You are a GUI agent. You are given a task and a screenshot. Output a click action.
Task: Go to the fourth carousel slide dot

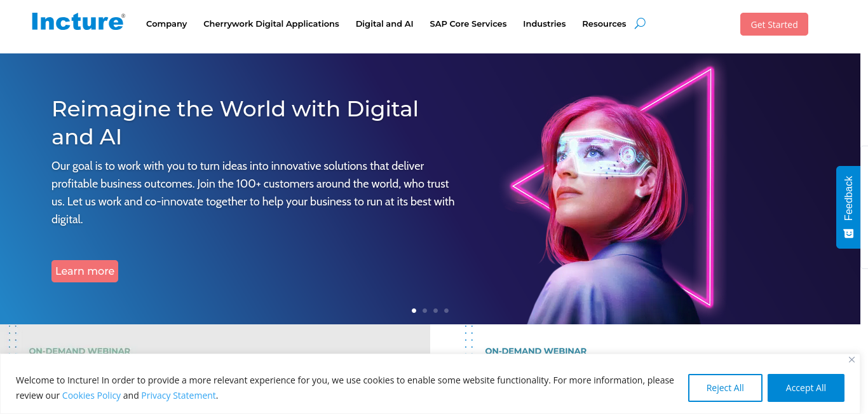447,310
